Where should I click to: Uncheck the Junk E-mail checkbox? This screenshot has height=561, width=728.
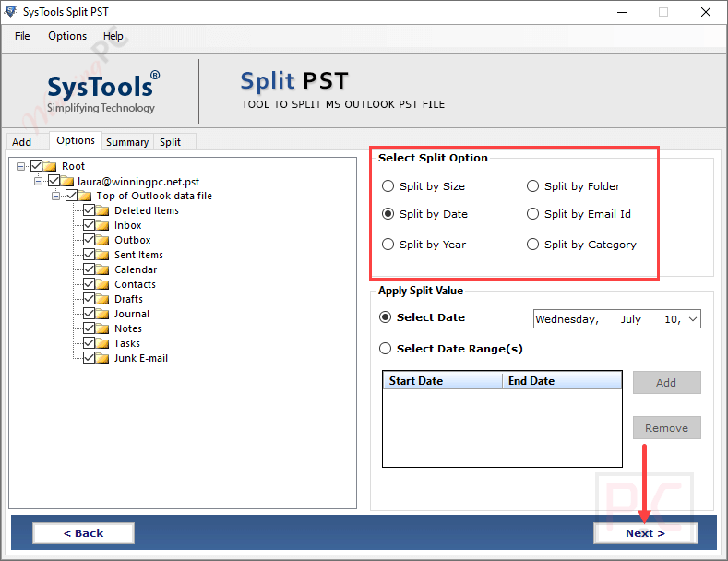(90, 358)
